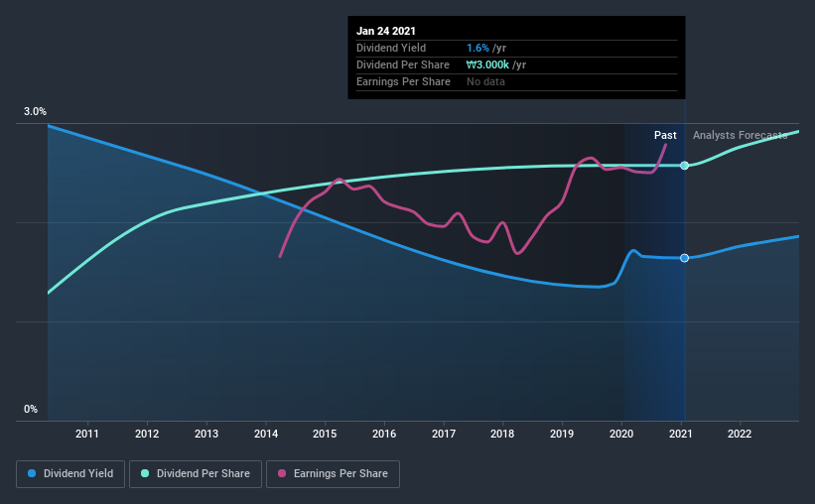Toggle the Earnings Per Share legend button
Screen dimensions: 815x504
(x=333, y=474)
